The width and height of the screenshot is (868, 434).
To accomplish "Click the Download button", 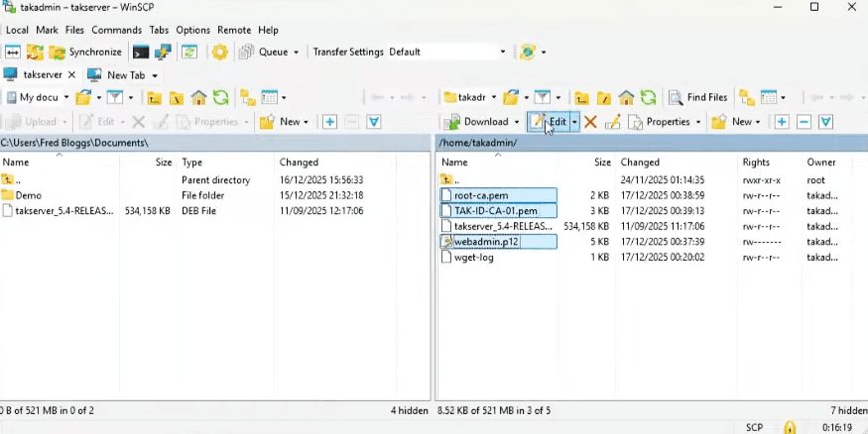I will pos(477,122).
